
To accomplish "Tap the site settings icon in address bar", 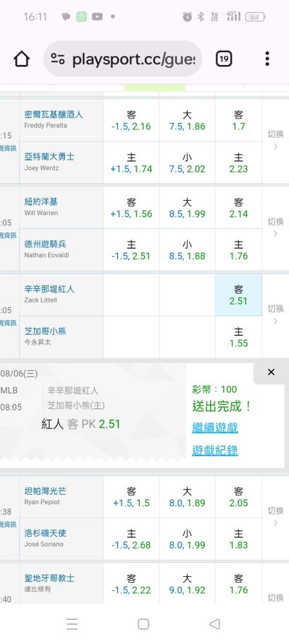I will coord(58,59).
